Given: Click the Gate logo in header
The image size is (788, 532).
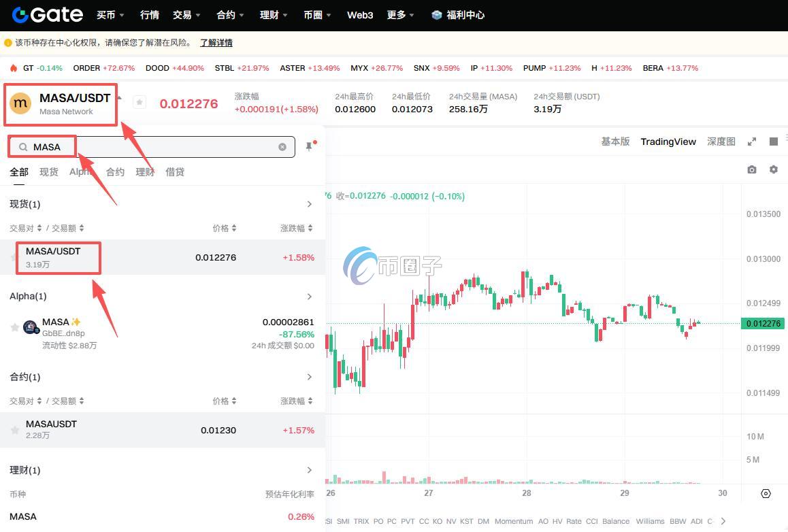Looking at the screenshot, I should (x=48, y=14).
